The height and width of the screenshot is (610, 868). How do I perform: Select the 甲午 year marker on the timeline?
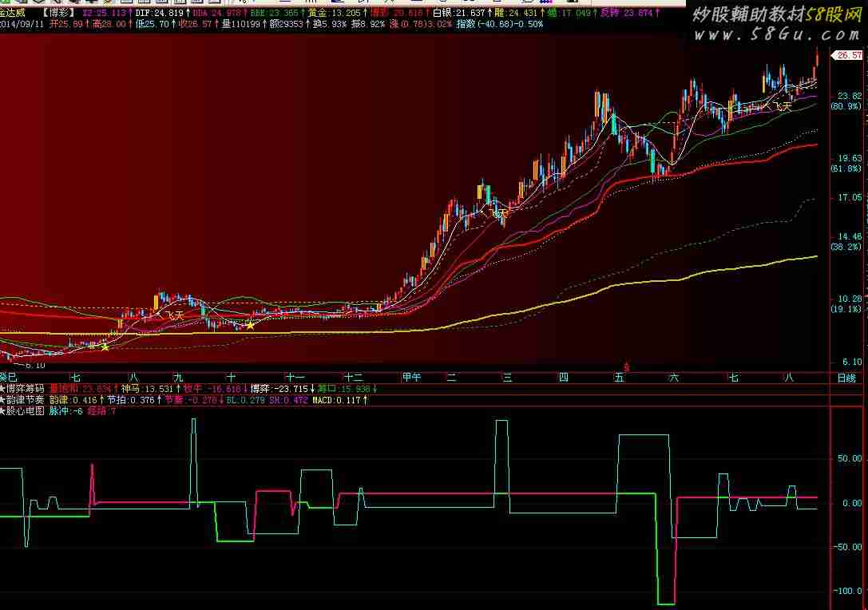pos(412,378)
